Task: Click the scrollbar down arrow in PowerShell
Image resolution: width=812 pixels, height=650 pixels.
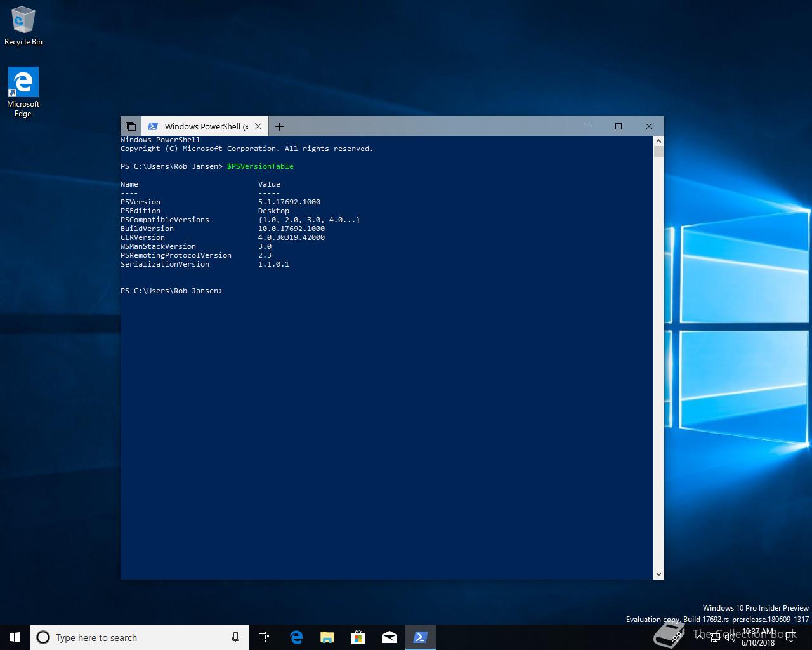Action: (658, 574)
